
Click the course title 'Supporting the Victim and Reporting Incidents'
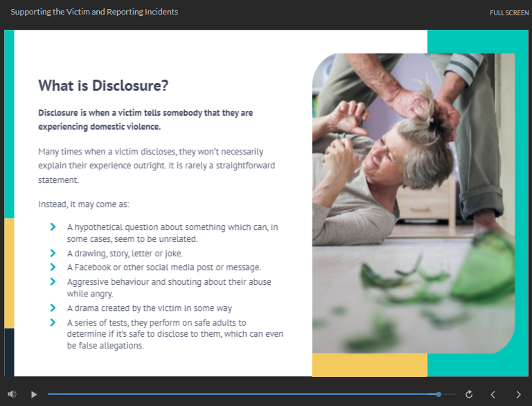pyautogui.click(x=94, y=12)
